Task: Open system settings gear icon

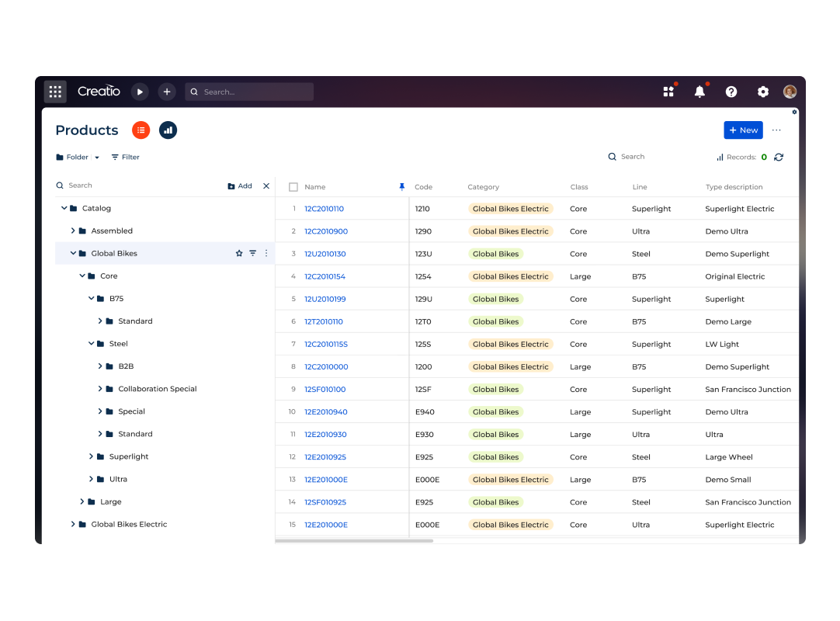Action: pyautogui.click(x=763, y=92)
